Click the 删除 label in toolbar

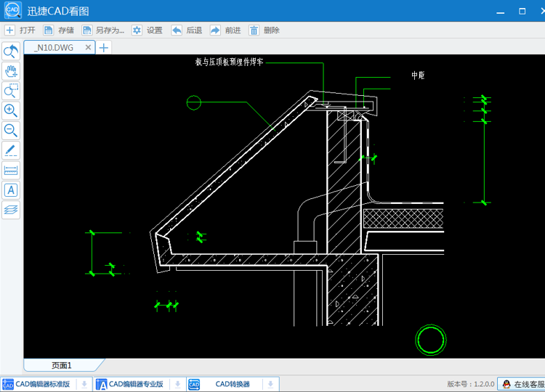coord(272,30)
